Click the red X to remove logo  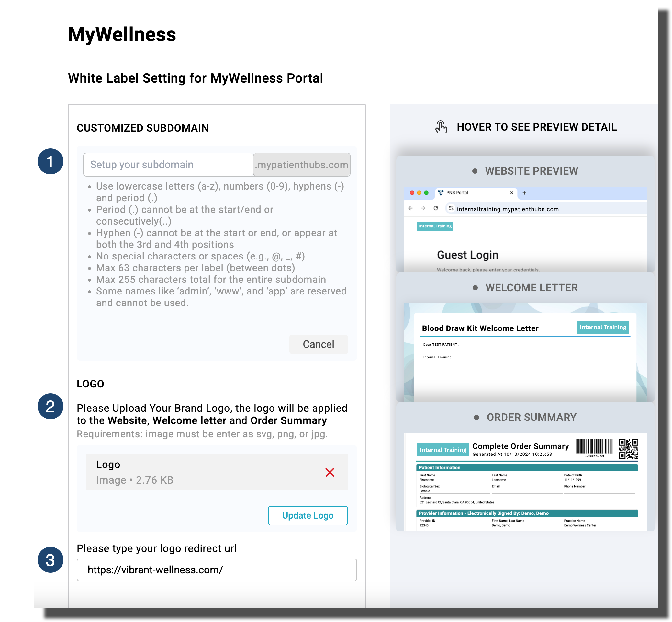pos(330,472)
